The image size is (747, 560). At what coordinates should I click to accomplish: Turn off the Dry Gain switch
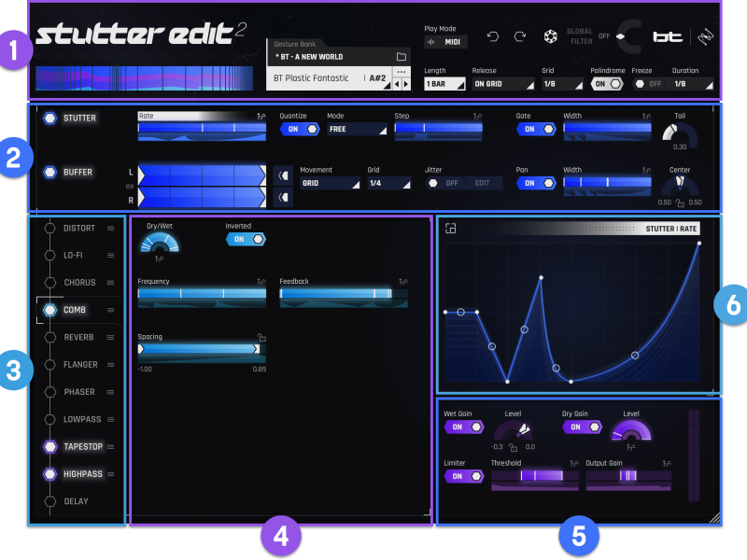pyautogui.click(x=582, y=427)
